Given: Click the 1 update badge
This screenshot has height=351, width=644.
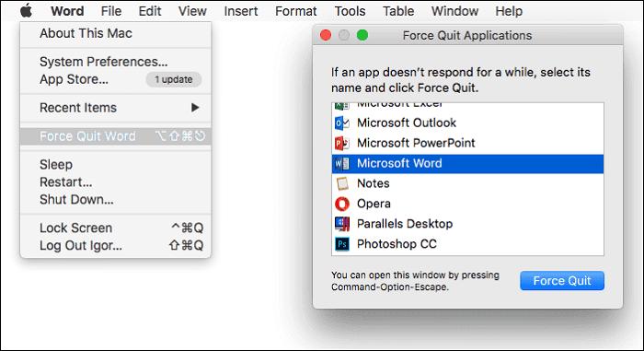Looking at the screenshot, I should coord(174,79).
